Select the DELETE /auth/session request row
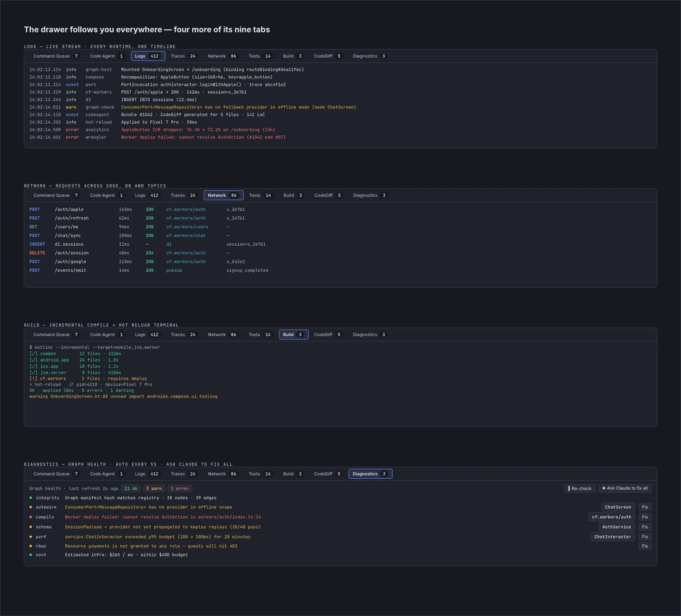The height and width of the screenshot is (616, 681). coord(340,253)
